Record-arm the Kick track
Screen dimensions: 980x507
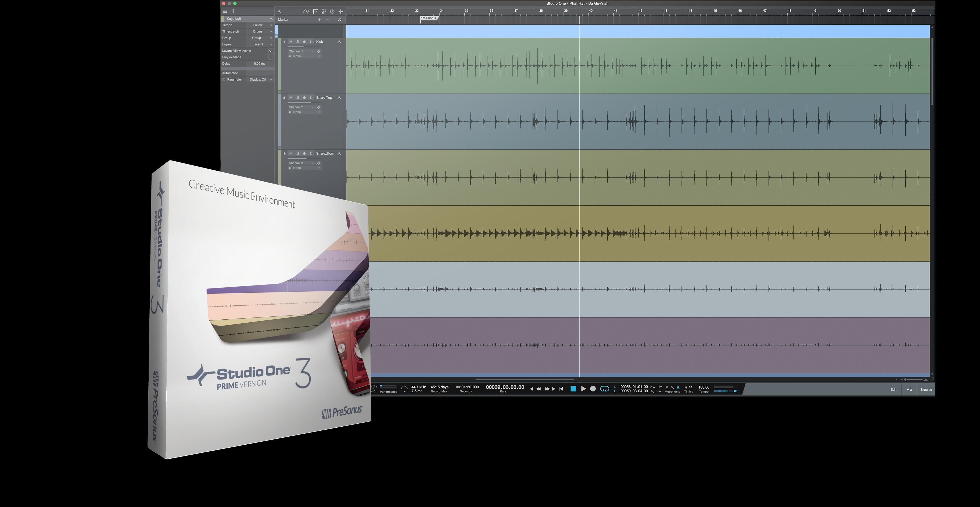[304, 42]
